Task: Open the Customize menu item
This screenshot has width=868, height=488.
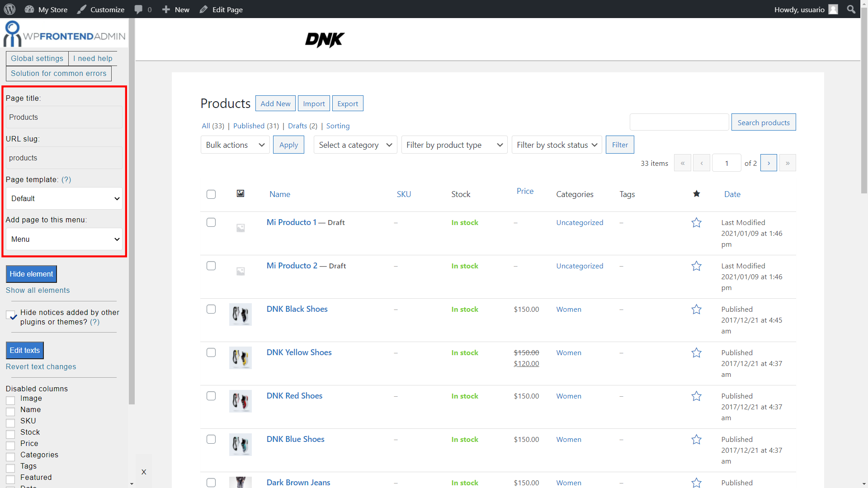Action: 101,9
